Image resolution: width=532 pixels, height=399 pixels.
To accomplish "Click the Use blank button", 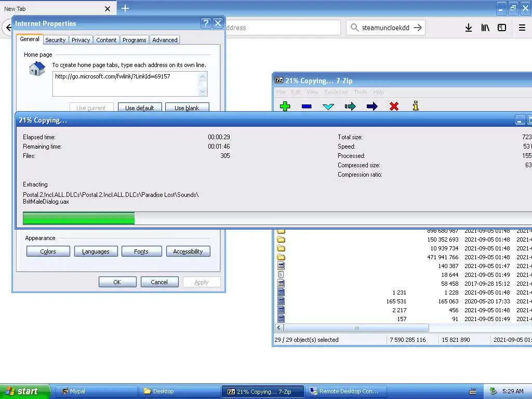I will (187, 107).
